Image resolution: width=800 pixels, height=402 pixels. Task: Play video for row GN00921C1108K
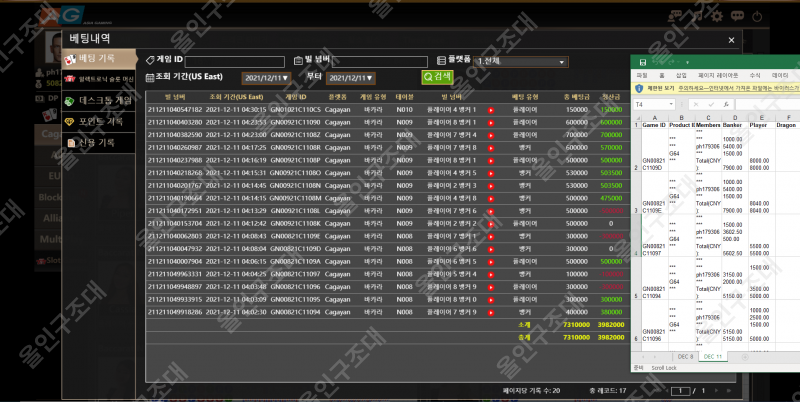coord(491,224)
